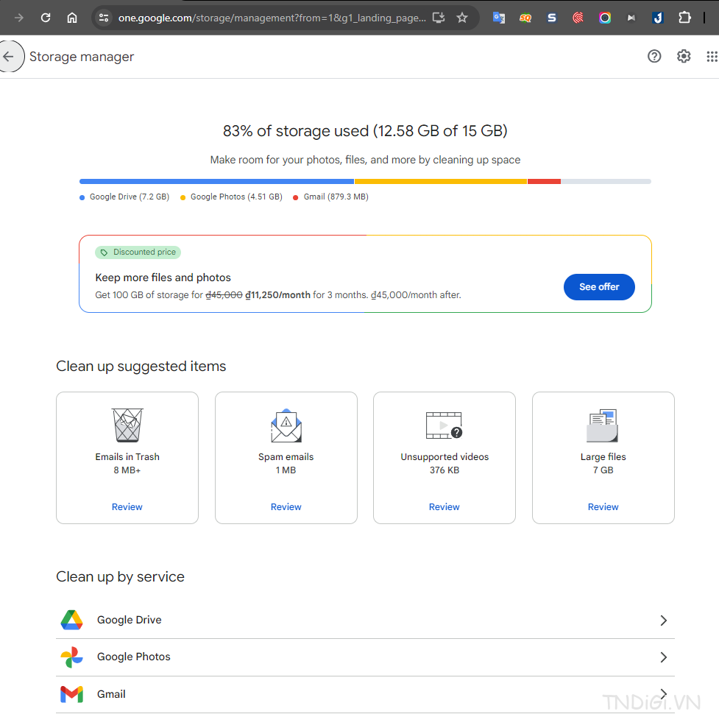Open the extensions puzzle piece menu
The width and height of the screenshot is (719, 728).
684,18
